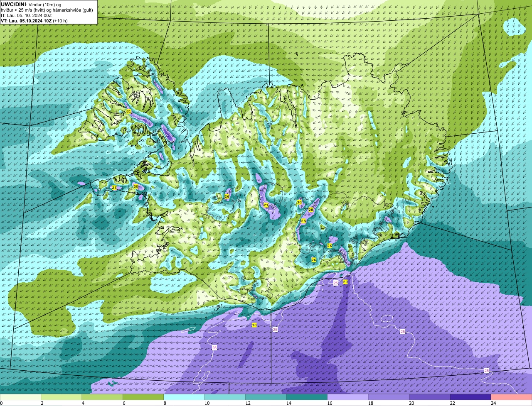Click the scale tick label "6"
The height and width of the screenshot is (406, 532).
[124, 403]
